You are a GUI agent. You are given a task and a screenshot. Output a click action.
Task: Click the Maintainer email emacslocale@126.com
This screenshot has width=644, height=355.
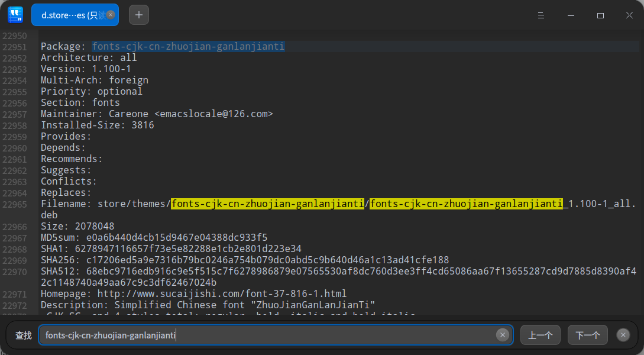click(x=213, y=114)
